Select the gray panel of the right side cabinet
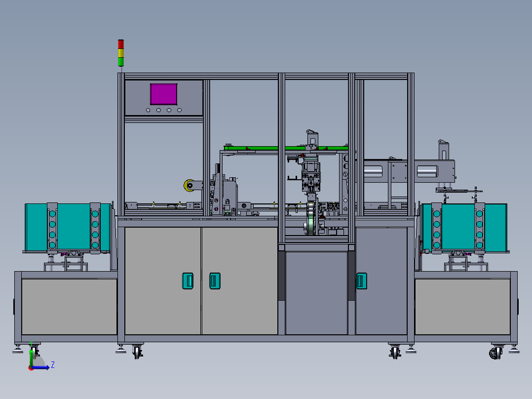Screen dimensions: 532x399 coord(463,307)
